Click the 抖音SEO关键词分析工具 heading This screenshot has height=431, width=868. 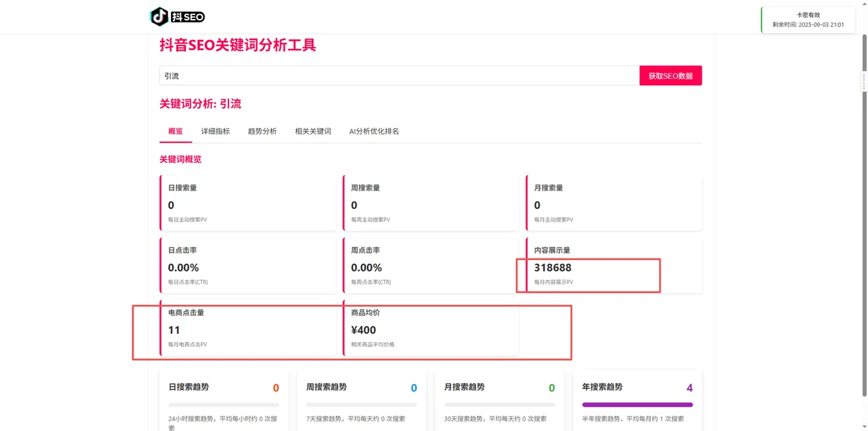pos(237,45)
